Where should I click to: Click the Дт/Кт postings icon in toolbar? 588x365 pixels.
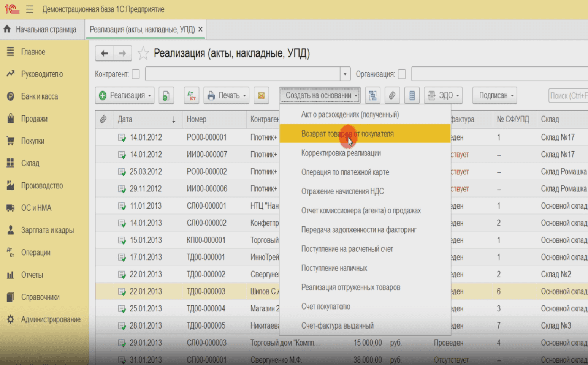pyautogui.click(x=192, y=96)
